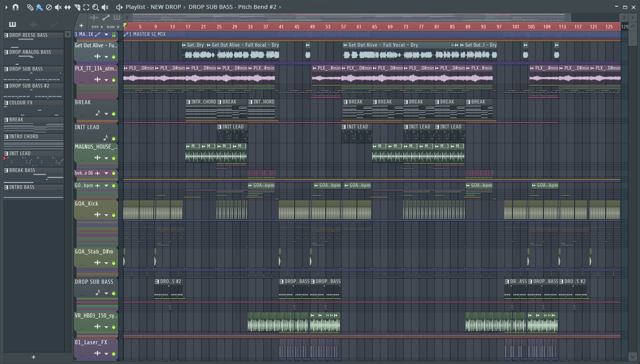Focus the pattern clips icon in the header
Viewport: 640px width, 364px height.
117,18
